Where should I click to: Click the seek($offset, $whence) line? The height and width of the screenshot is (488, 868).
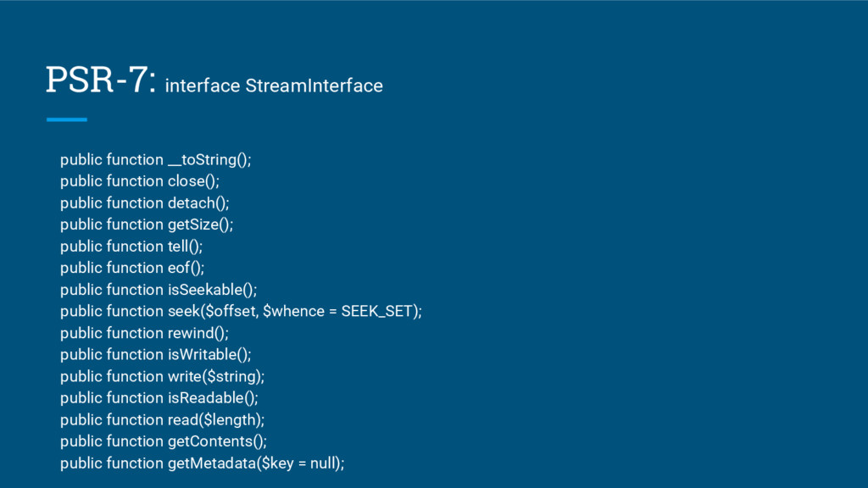tap(241, 311)
